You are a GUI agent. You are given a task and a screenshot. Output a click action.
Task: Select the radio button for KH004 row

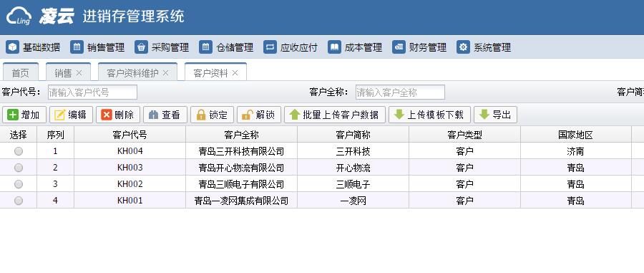click(19, 151)
